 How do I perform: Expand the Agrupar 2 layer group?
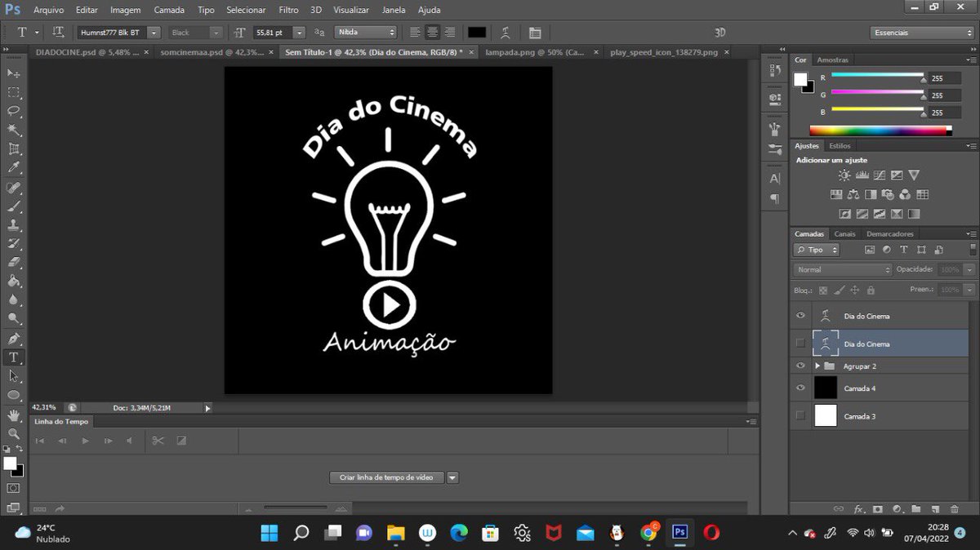click(816, 366)
